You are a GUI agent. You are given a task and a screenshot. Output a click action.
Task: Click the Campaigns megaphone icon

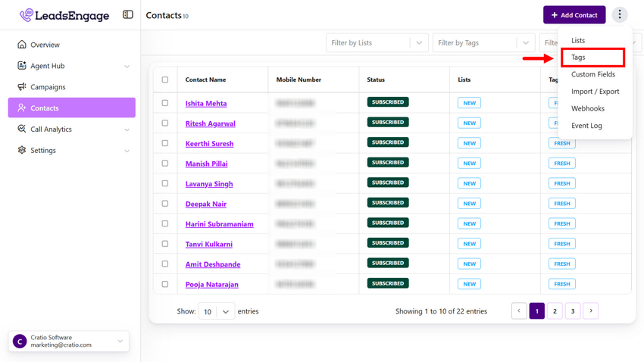[22, 87]
